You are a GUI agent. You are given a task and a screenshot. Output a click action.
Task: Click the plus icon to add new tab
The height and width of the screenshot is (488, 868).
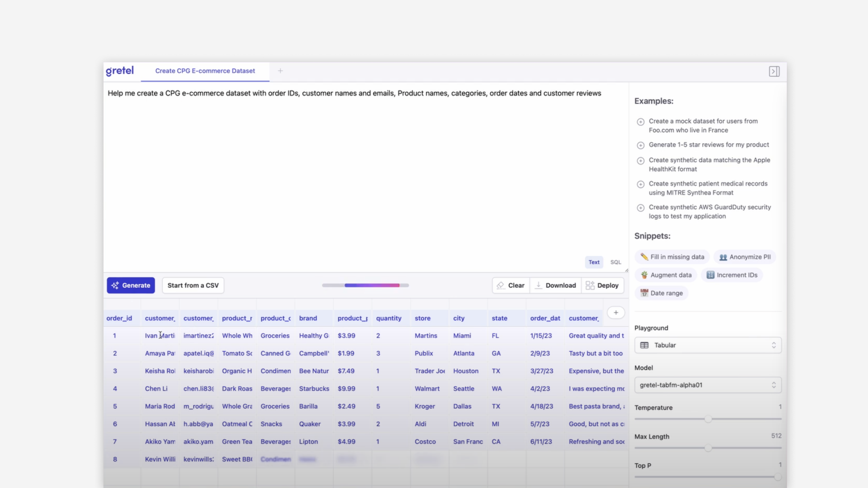point(280,71)
